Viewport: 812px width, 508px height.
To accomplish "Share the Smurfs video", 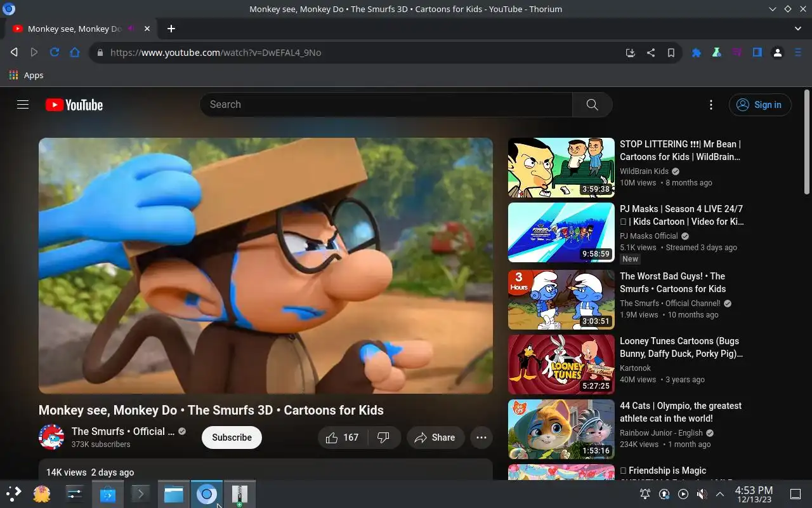I will click(x=435, y=438).
